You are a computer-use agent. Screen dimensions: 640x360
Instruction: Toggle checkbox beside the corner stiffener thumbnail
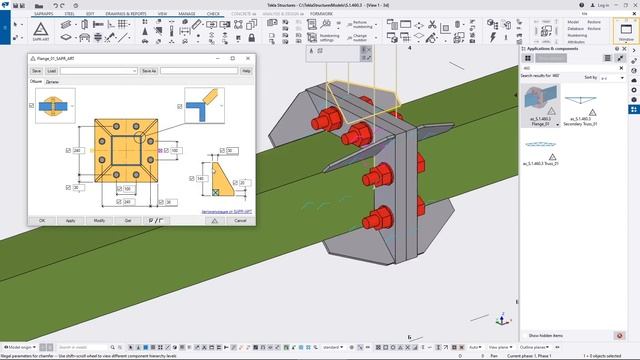tap(180, 106)
